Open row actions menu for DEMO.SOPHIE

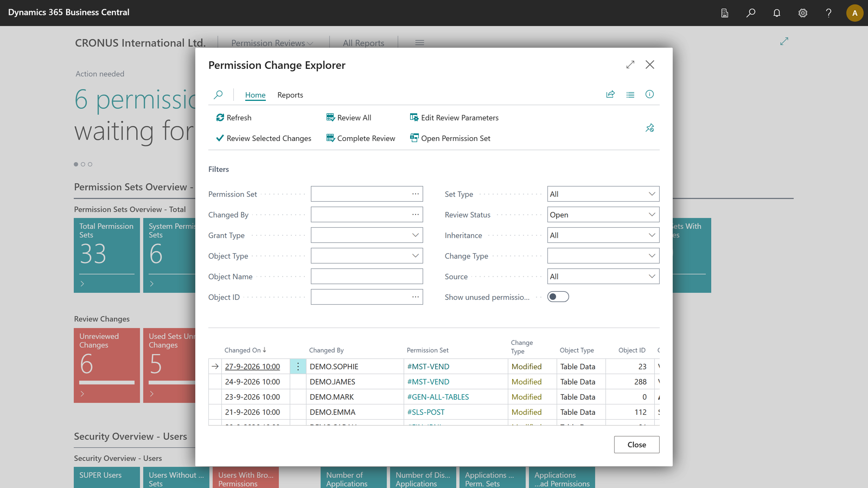tap(298, 367)
